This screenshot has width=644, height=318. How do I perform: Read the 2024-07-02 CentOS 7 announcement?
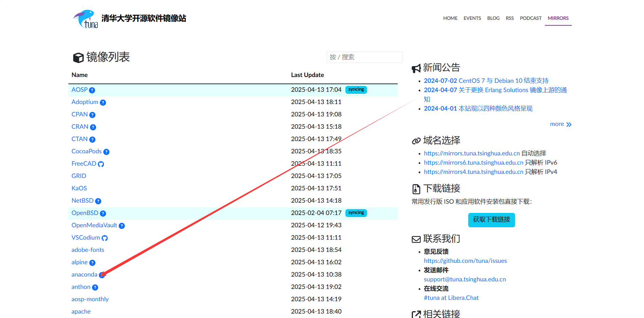click(x=486, y=81)
